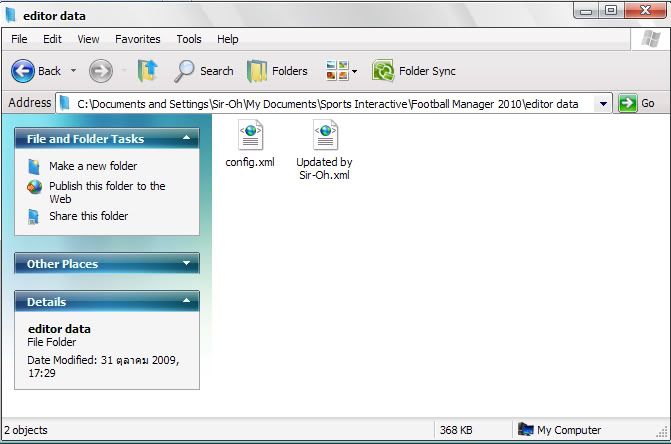This screenshot has height=444, width=671.
Task: Collapse the Details panel
Action: [x=186, y=301]
